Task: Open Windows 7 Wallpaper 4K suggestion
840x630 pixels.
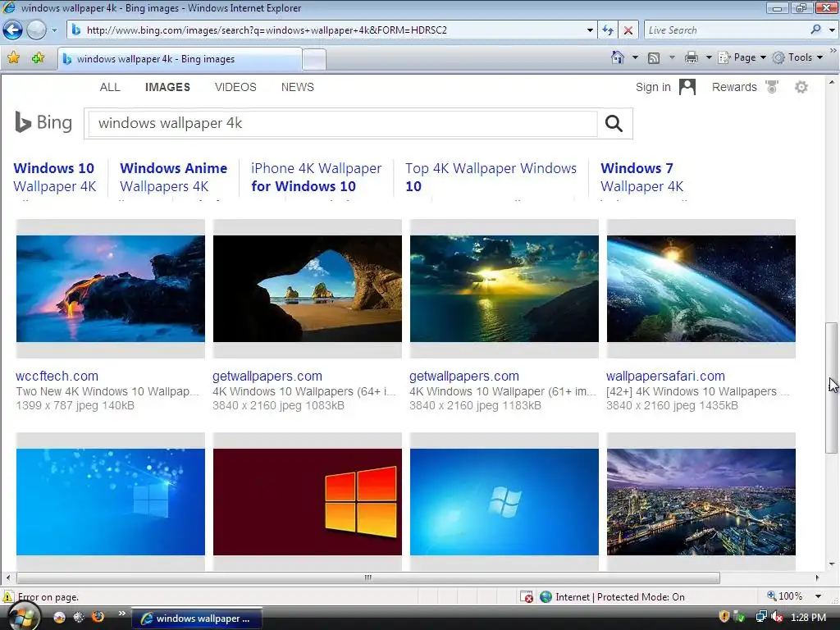Action: click(641, 177)
